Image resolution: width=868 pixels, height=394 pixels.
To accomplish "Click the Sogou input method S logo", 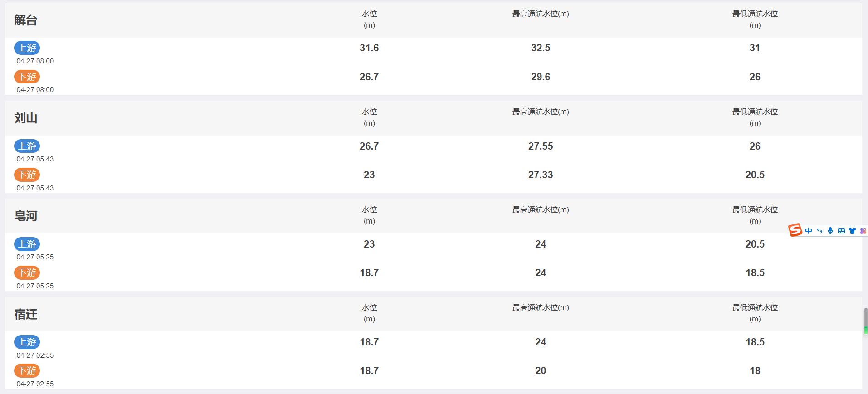I will click(x=795, y=230).
